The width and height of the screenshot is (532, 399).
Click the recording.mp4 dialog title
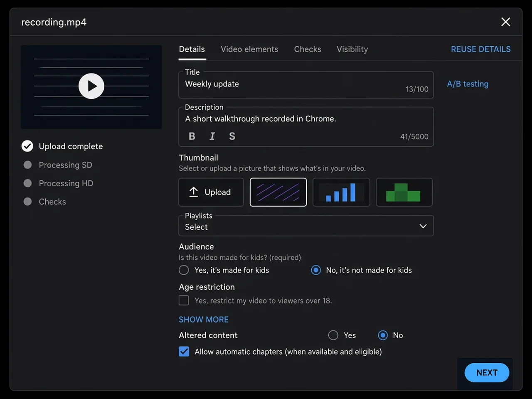click(x=54, y=22)
